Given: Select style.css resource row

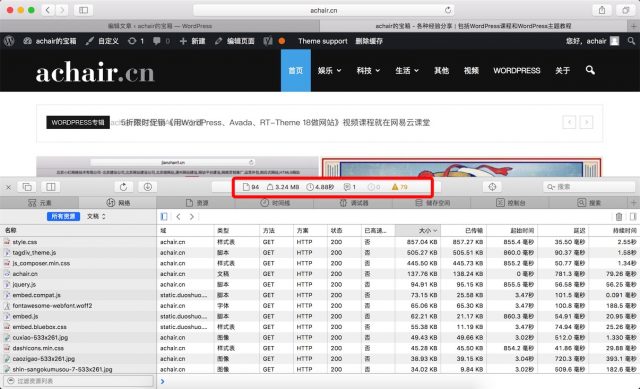Looking at the screenshot, I should [78, 242].
